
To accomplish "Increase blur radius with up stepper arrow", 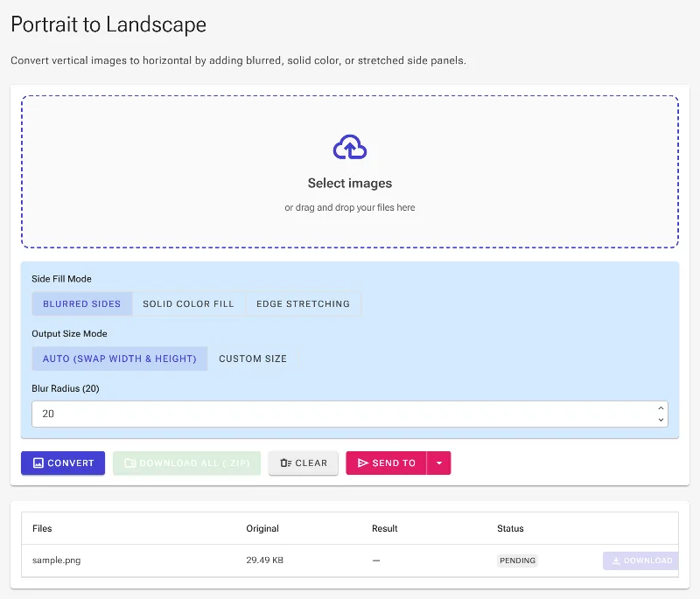I will point(661,408).
